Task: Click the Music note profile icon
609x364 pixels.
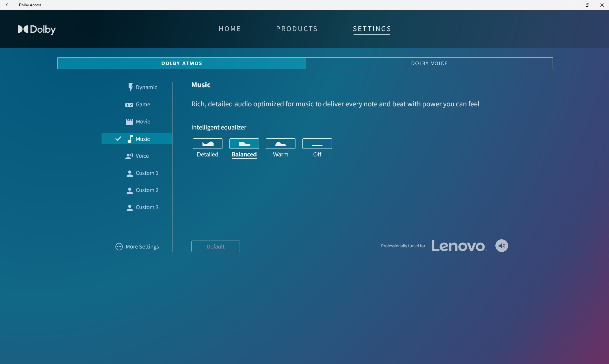Action: pos(130,139)
